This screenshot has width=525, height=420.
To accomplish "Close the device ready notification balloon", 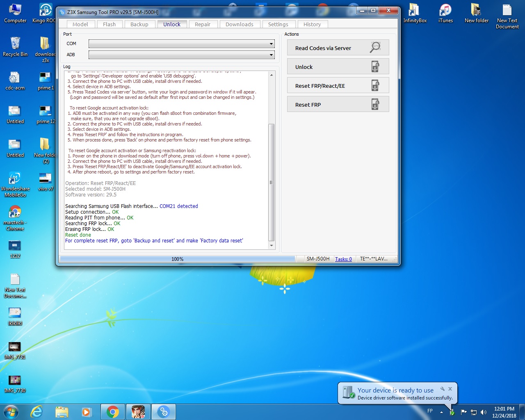I will coord(450,388).
